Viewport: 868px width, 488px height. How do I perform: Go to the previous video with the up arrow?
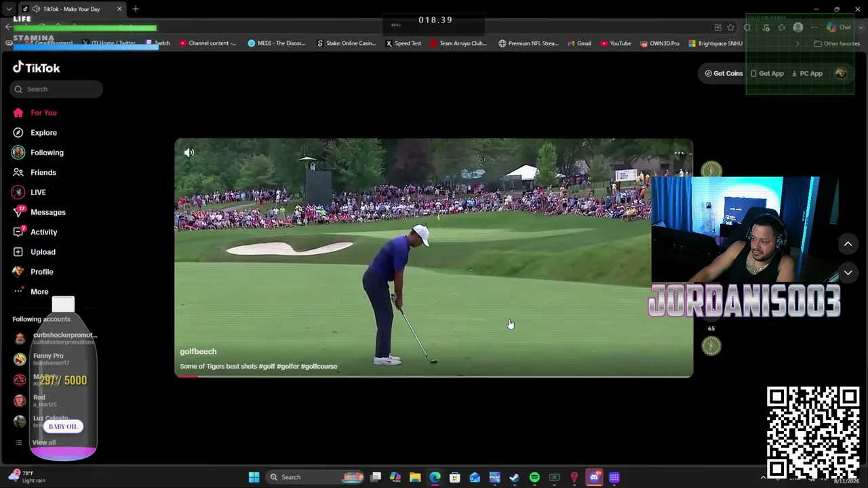coord(848,244)
